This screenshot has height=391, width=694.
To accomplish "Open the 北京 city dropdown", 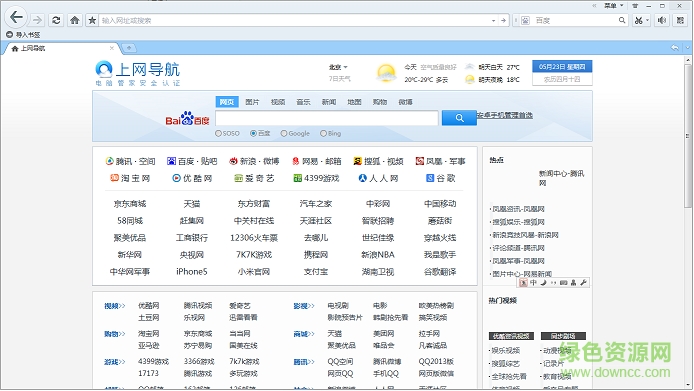I will [338, 67].
